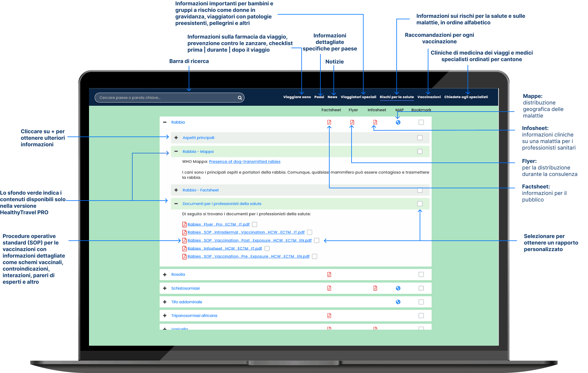Collapse the Rabbia section

pos(165,122)
